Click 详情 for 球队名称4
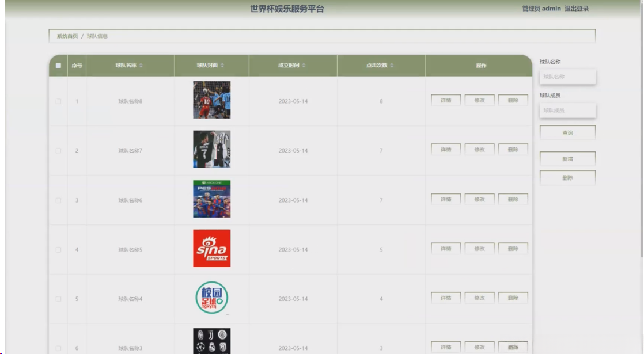This screenshot has height=354, width=644. pyautogui.click(x=446, y=298)
